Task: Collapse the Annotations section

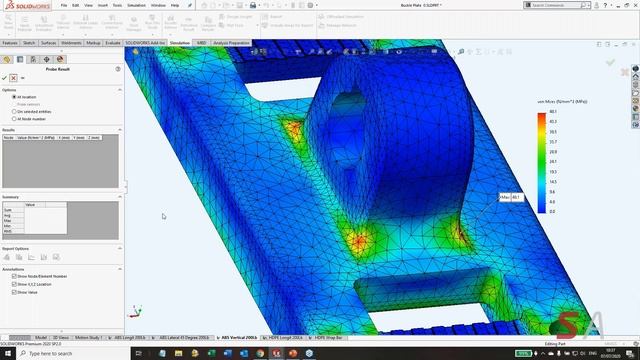Action: click(120, 269)
